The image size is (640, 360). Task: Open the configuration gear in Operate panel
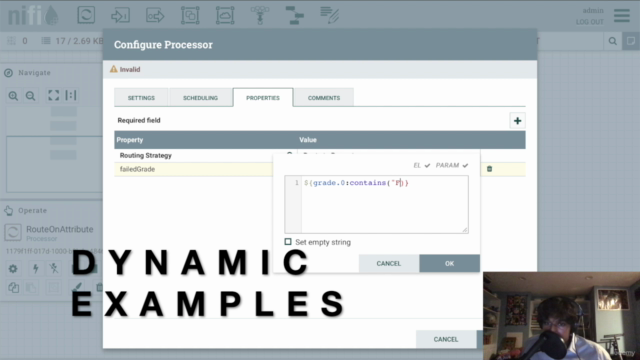[x=13, y=269]
